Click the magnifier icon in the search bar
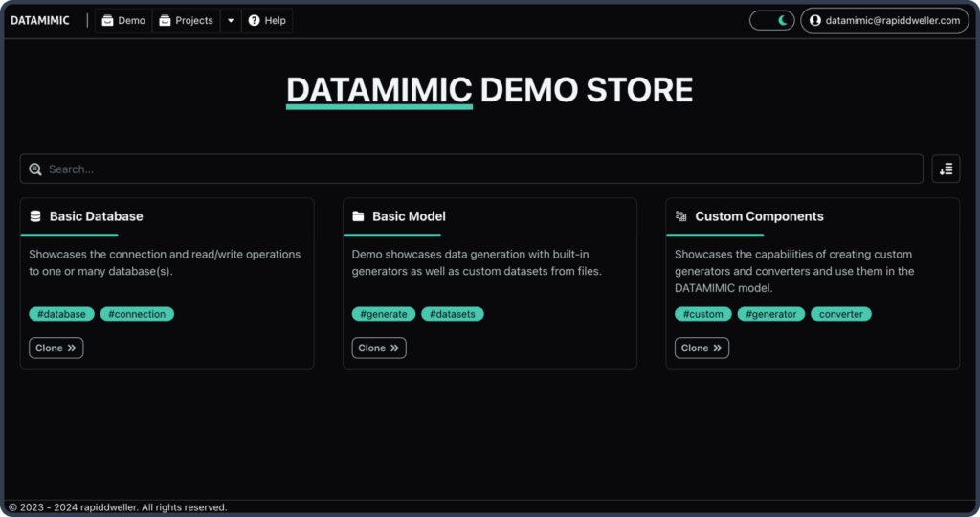This screenshot has width=980, height=517. (35, 169)
